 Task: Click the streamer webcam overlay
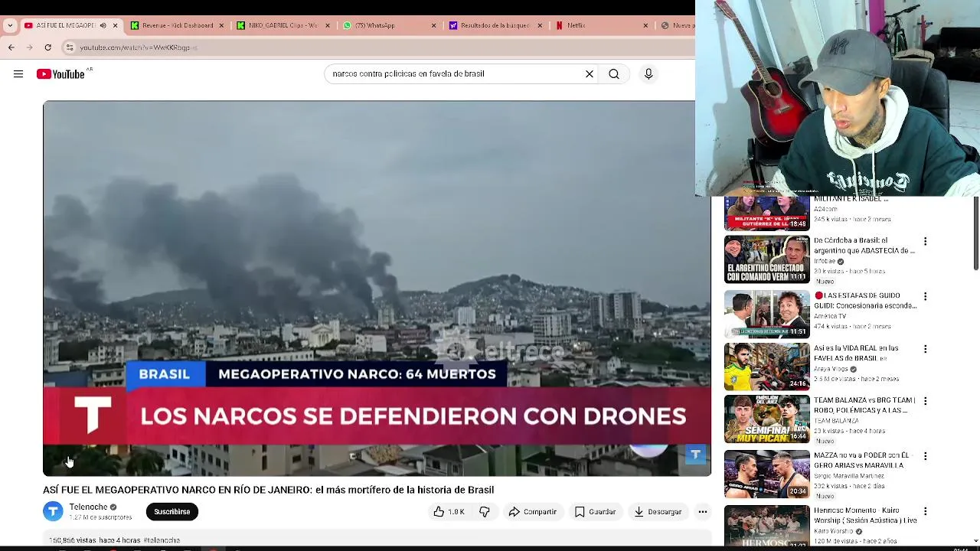(838, 98)
